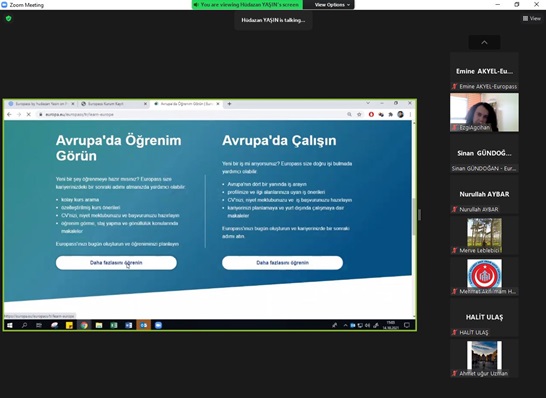Image resolution: width=546 pixels, height=398 pixels.
Task: Switch to the first Europass browser tab
Action: pyautogui.click(x=41, y=104)
